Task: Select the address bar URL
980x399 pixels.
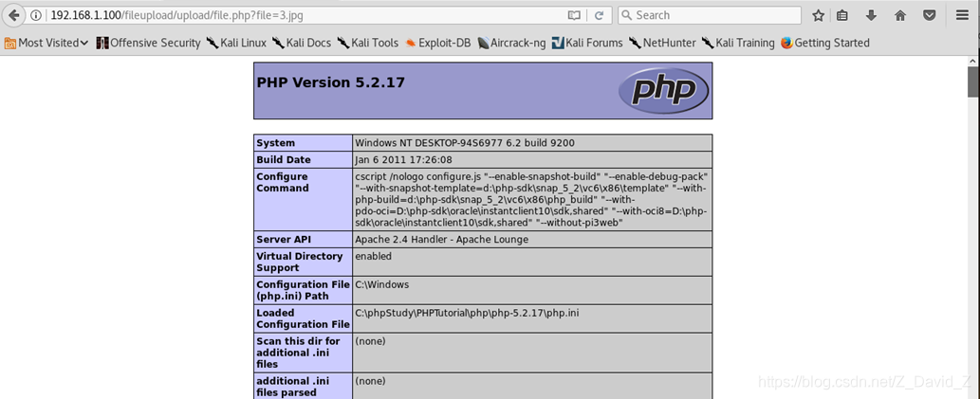Action: (176, 15)
